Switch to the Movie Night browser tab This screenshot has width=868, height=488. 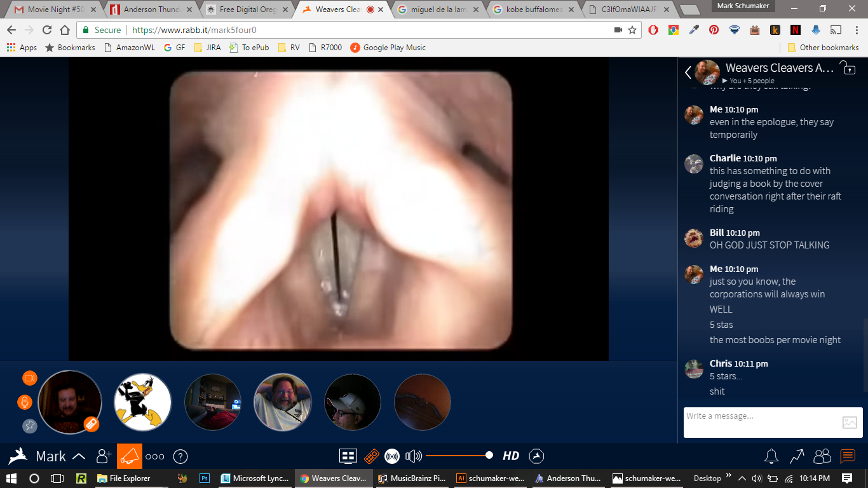[x=55, y=10]
